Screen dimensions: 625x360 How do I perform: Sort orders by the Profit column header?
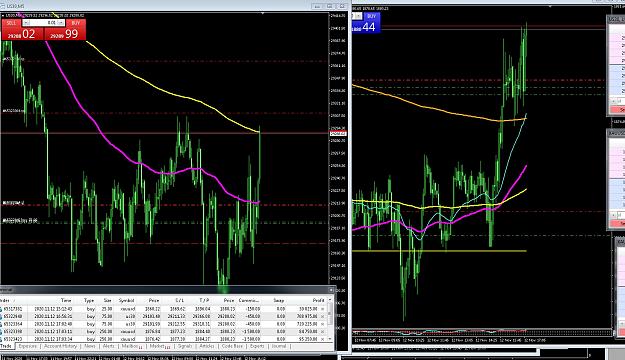pyautogui.click(x=318, y=301)
